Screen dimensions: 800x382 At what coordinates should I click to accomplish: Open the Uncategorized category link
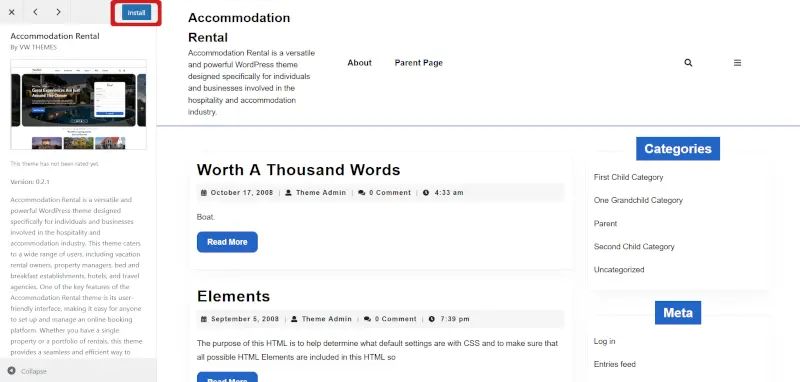[x=619, y=270]
